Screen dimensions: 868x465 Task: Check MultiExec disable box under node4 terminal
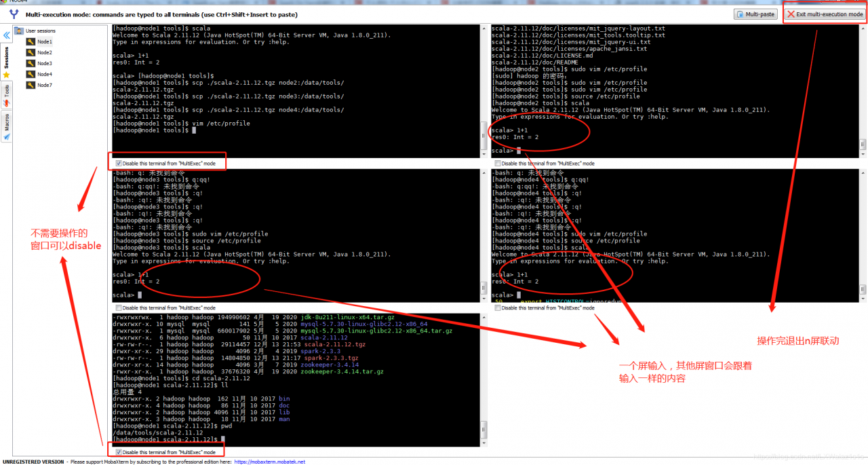pos(498,308)
